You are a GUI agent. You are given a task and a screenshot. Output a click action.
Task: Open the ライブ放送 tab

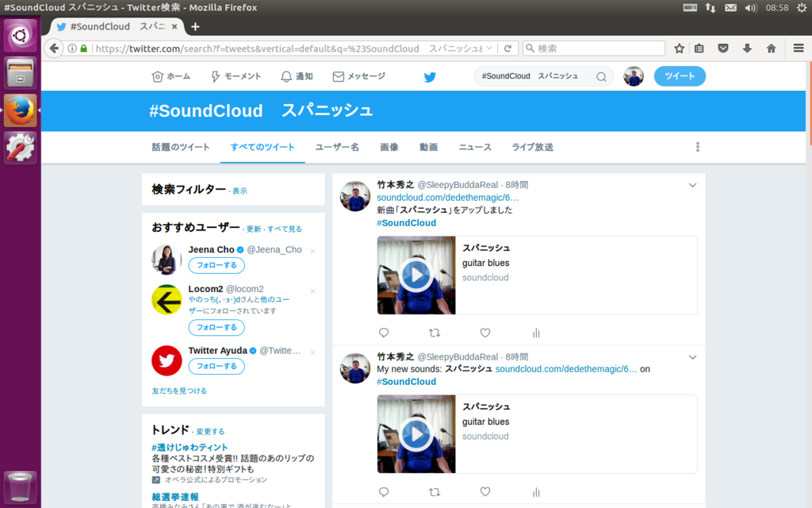[x=532, y=147]
